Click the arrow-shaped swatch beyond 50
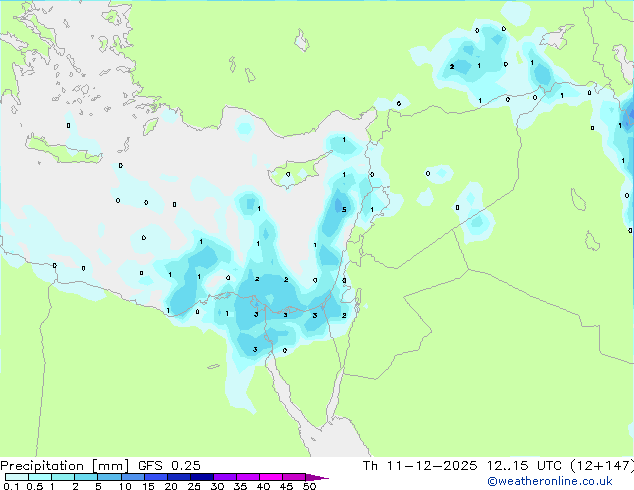This screenshot has width=634, height=490. [317, 477]
